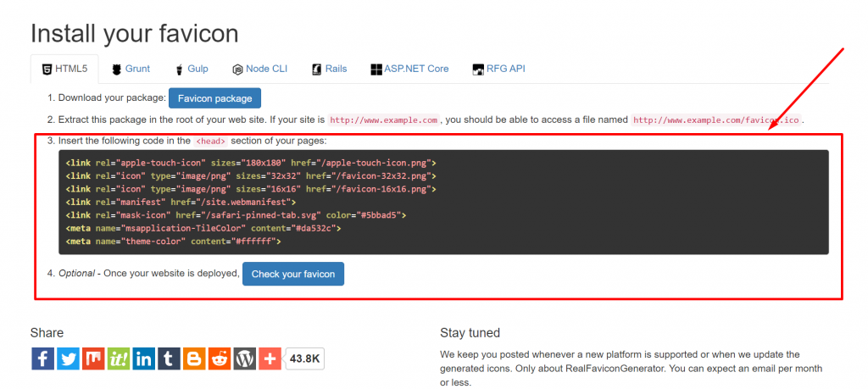868x389 pixels.
Task: Share on Reddit icon
Action: (220, 358)
